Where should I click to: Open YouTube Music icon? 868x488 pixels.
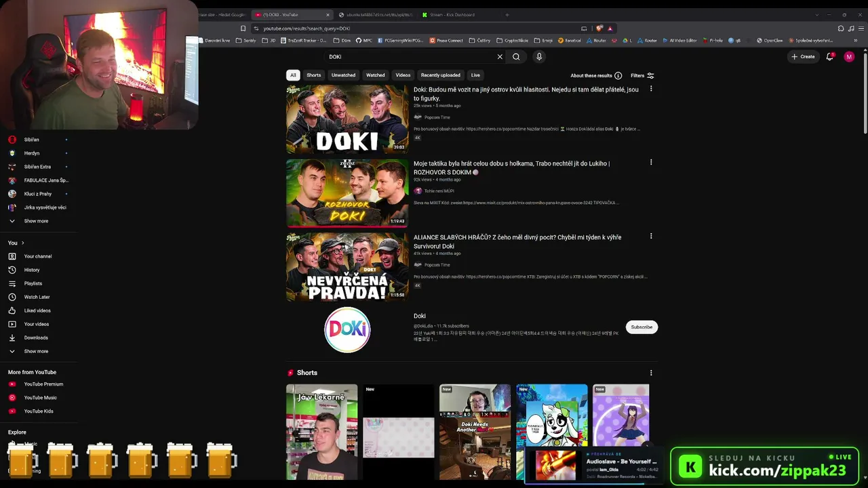point(12,398)
